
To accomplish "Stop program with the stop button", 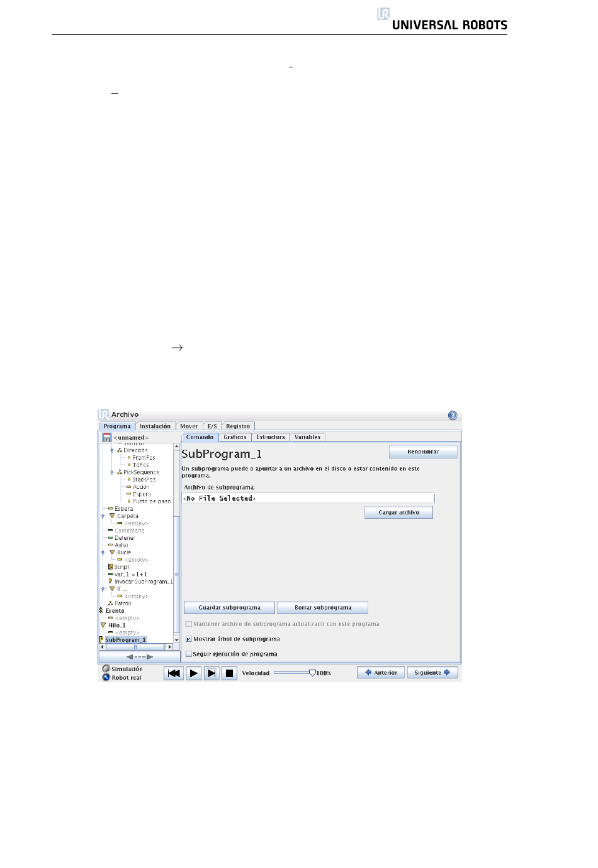I will tap(230, 673).
